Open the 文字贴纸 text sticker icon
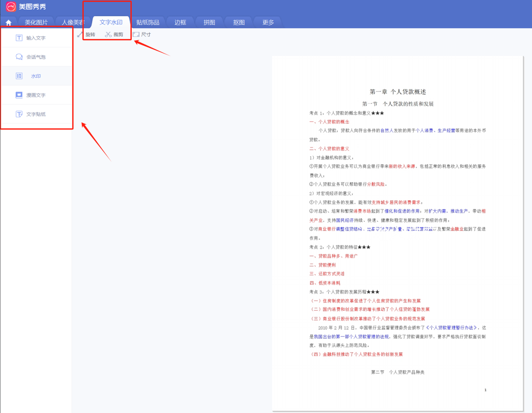Image resolution: width=532 pixels, height=413 pixels. point(19,114)
